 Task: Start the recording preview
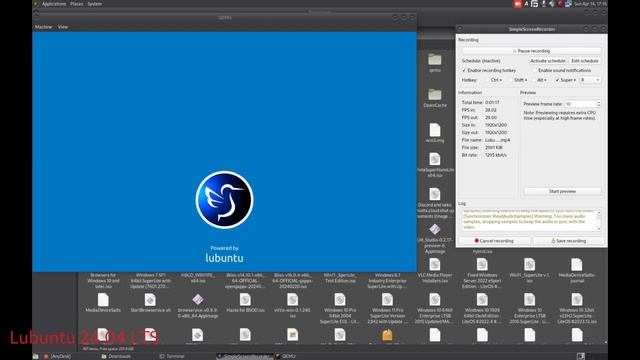562,191
